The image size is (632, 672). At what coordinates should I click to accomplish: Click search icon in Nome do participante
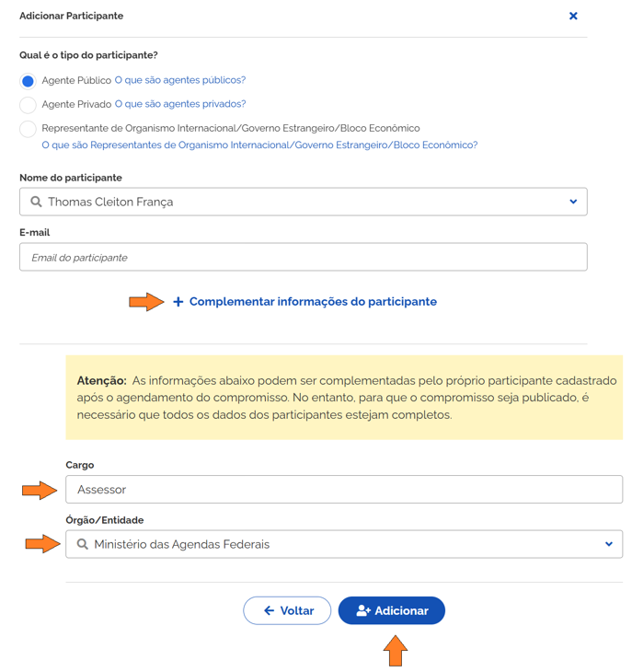[x=37, y=202]
